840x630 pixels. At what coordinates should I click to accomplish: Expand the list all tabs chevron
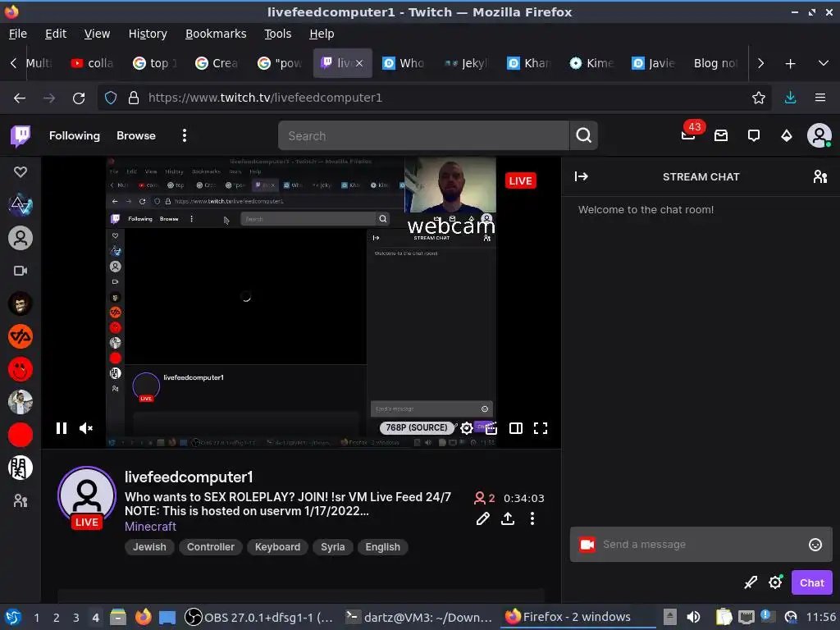pos(824,63)
